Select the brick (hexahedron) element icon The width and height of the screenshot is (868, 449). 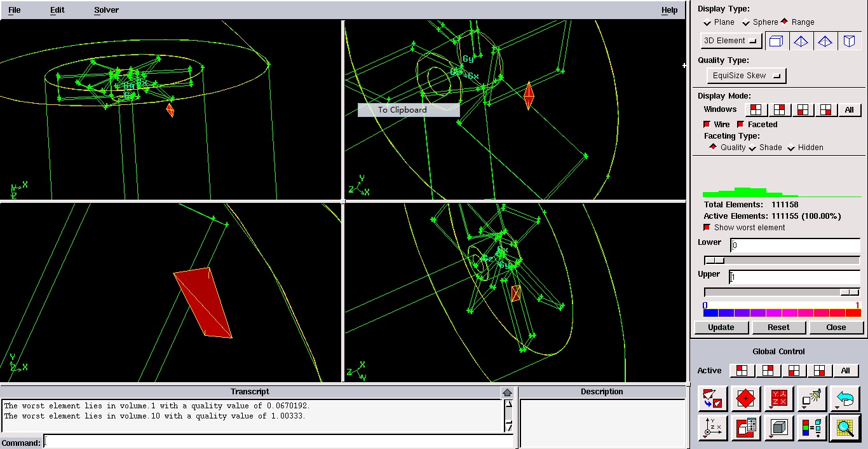click(776, 41)
